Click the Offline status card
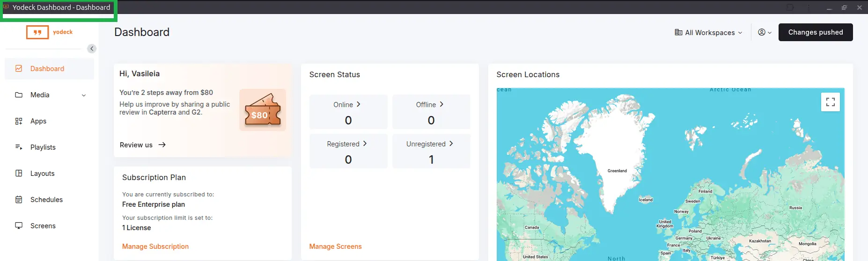This screenshot has height=261, width=868. pos(431,112)
